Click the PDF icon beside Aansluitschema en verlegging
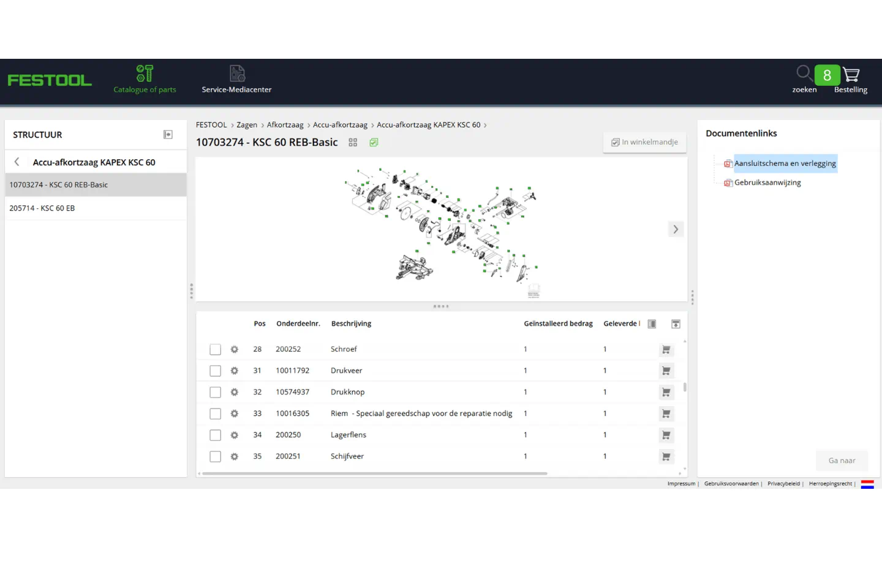Screen dimensions: 882x588 [x=728, y=164]
